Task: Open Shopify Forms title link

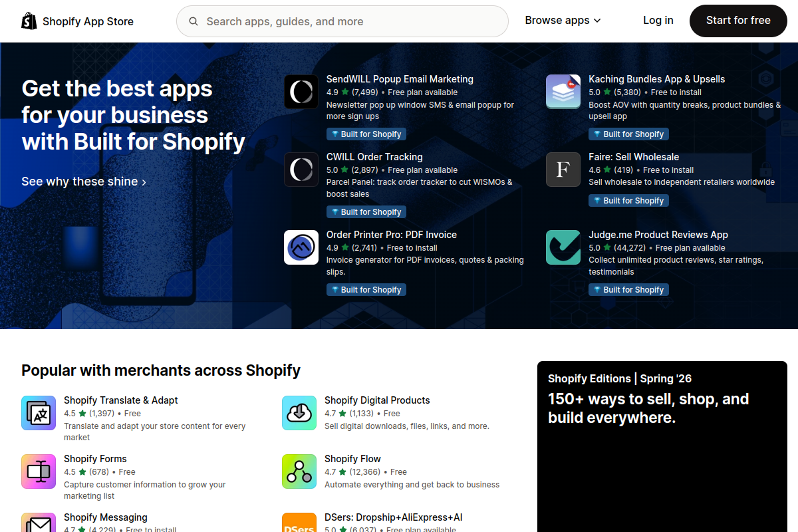Action: tap(95, 459)
